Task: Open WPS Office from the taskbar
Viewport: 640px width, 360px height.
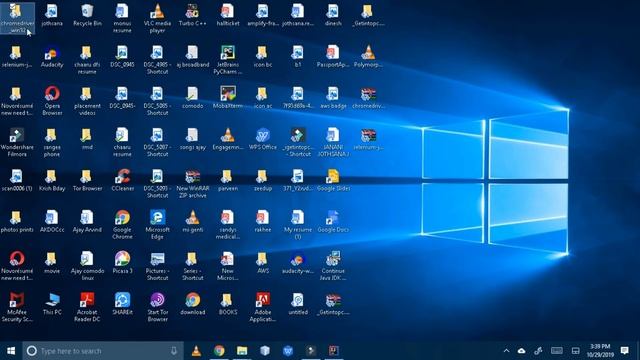Action: coord(288,351)
